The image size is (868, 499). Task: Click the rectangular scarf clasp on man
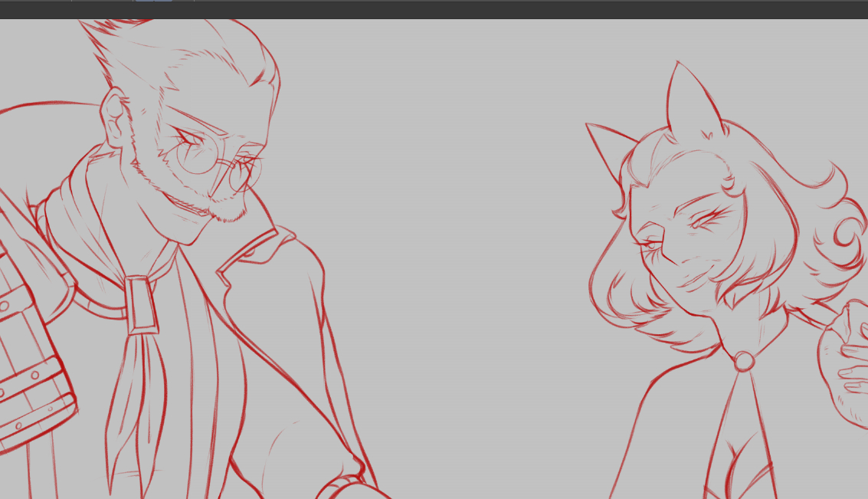[142, 304]
